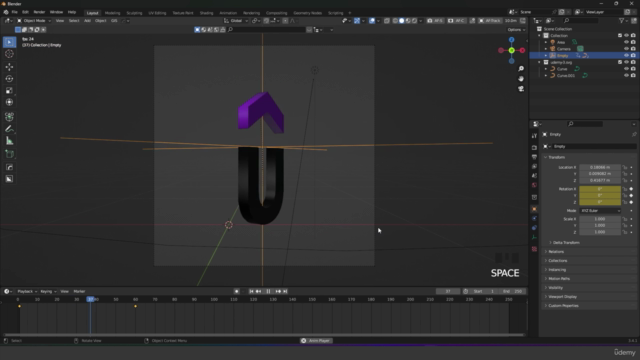The width and height of the screenshot is (640, 360).
Task: Toggle camera view icon in viewport
Action: pos(521,89)
